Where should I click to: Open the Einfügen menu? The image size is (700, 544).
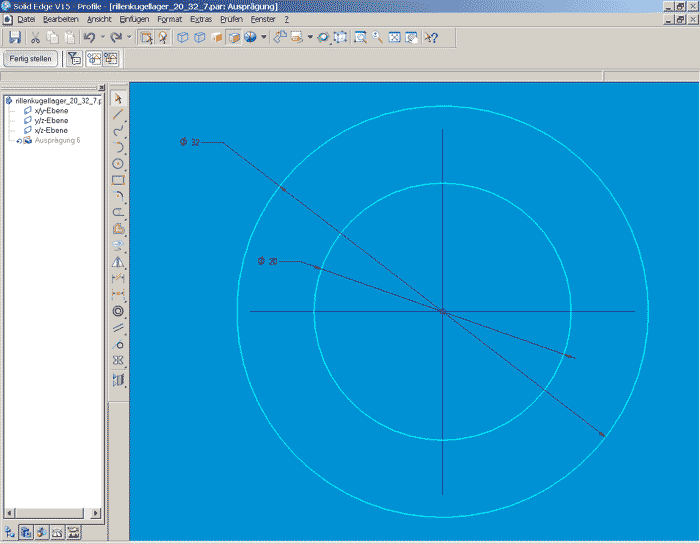pyautogui.click(x=134, y=19)
